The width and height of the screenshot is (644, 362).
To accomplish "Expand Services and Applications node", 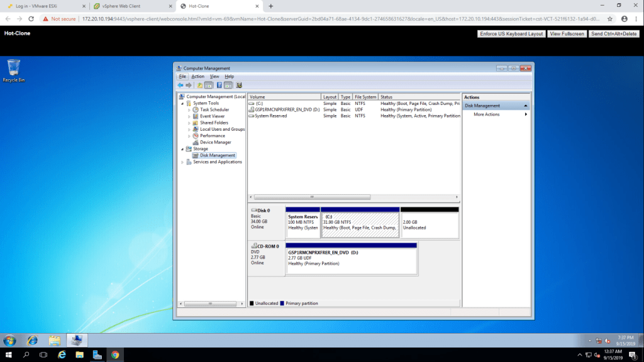I will [182, 162].
